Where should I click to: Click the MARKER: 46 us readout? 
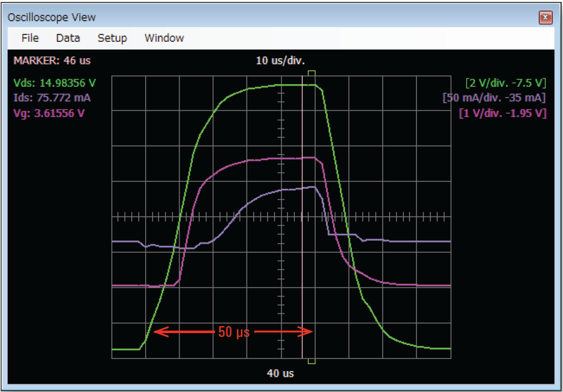tap(44, 61)
